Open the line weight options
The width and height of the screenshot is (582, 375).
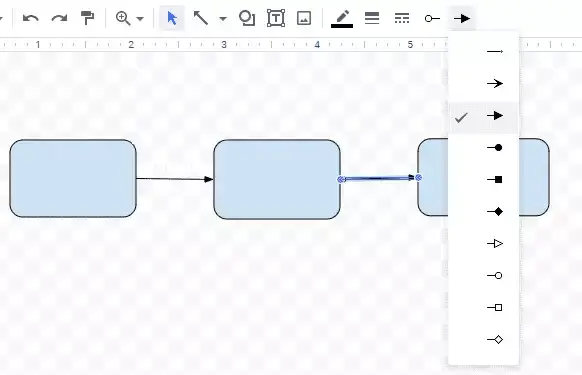coord(372,18)
